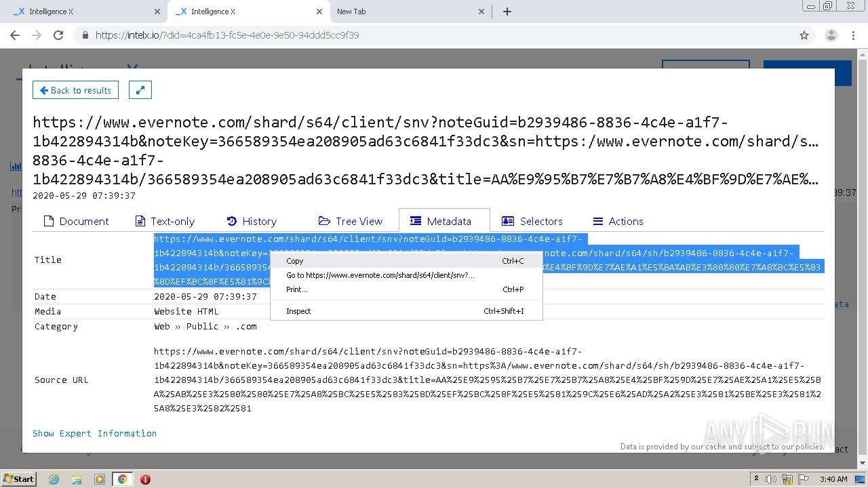Click the Show Expert Information link

[94, 434]
